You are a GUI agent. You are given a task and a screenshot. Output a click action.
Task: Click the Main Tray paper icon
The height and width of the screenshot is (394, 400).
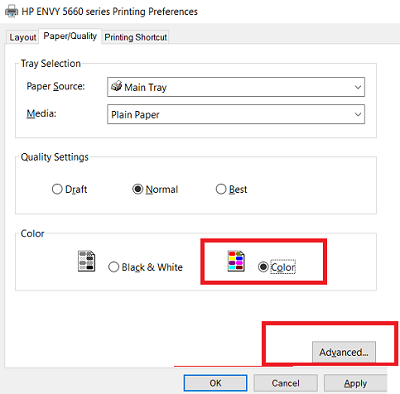point(117,86)
